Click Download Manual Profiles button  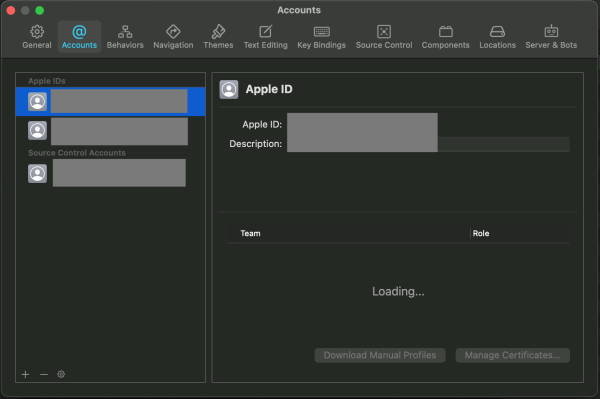pos(380,355)
